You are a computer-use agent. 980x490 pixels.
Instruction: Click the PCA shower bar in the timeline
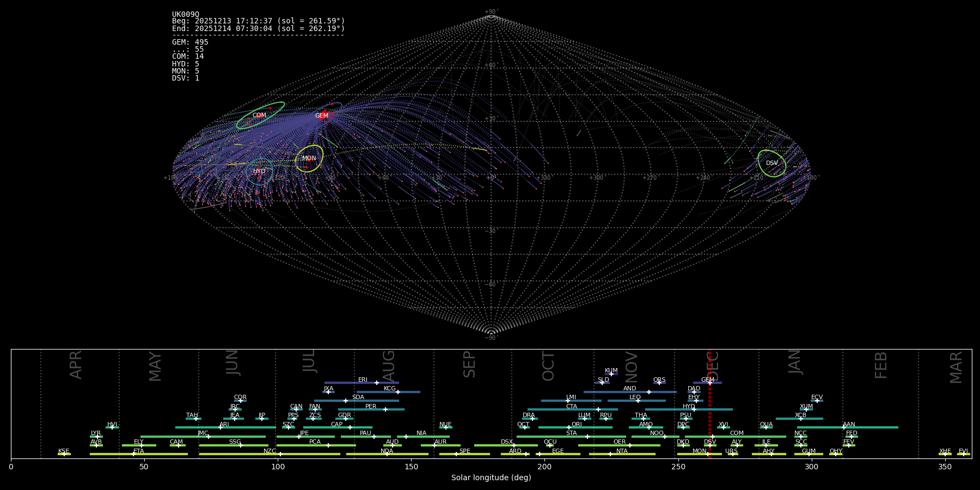[x=316, y=445]
